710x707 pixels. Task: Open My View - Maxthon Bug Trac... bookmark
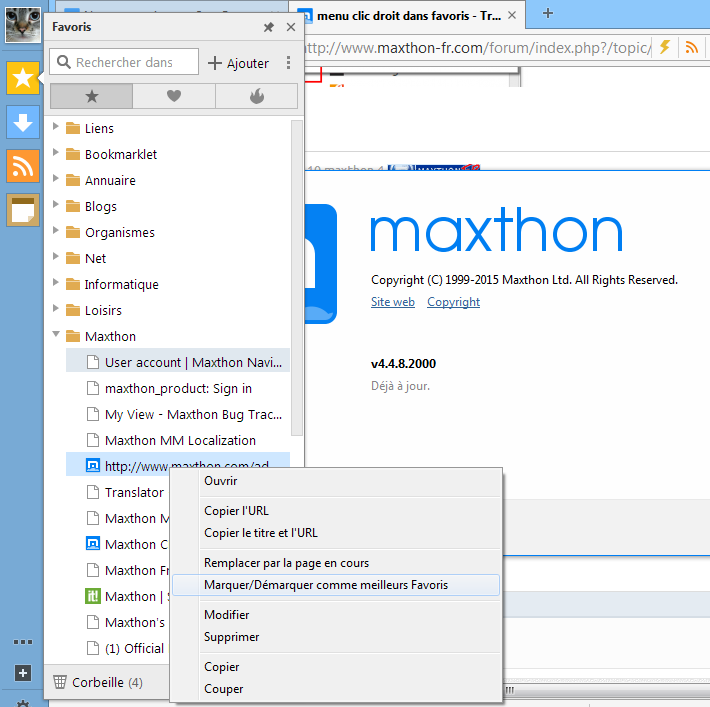[x=178, y=414]
